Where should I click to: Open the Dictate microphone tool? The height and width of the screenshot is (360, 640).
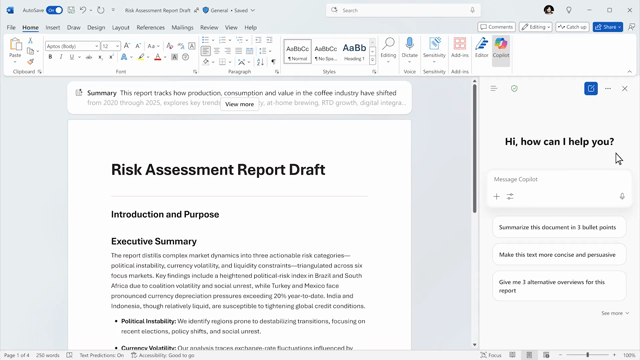(x=409, y=47)
